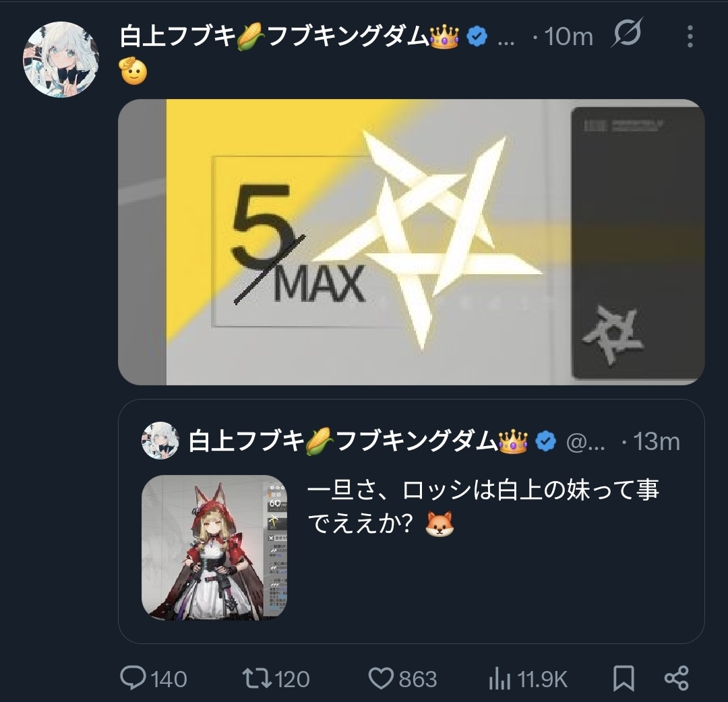Open the 5 MAX star image
Screen dimensions: 728x702
point(411,242)
